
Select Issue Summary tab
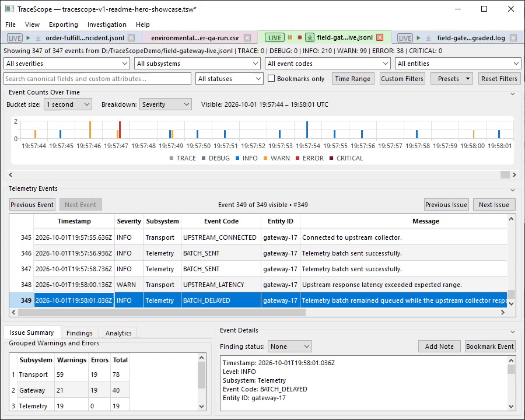(x=32, y=332)
